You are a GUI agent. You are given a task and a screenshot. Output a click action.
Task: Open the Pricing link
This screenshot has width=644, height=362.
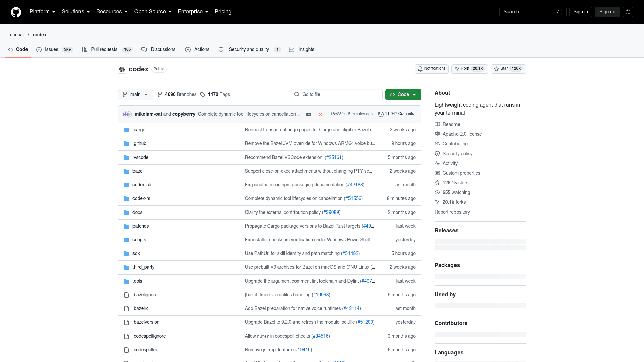pos(223,12)
